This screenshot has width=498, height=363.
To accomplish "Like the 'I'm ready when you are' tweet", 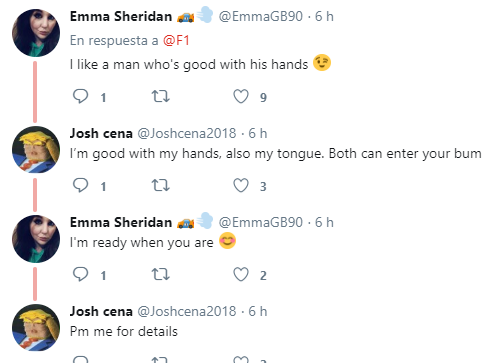I will tap(241, 275).
